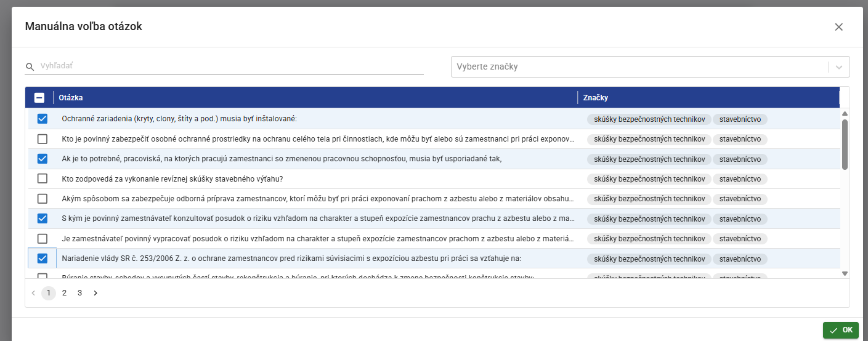Toggle the select-all header checkbox

(x=39, y=97)
